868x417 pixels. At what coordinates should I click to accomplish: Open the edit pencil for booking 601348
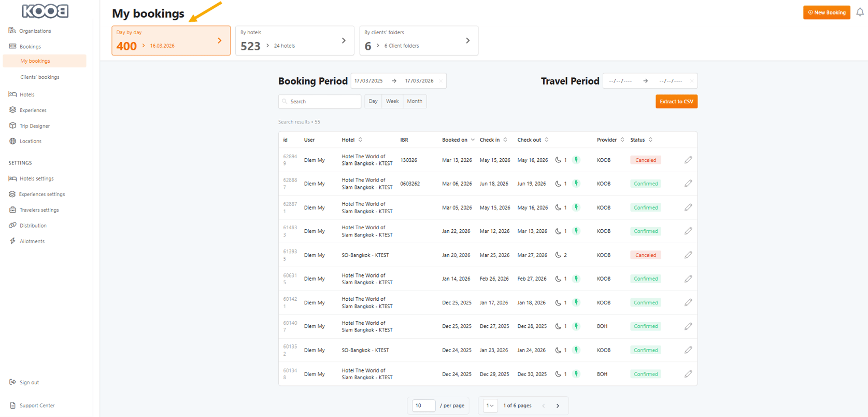[688, 374]
